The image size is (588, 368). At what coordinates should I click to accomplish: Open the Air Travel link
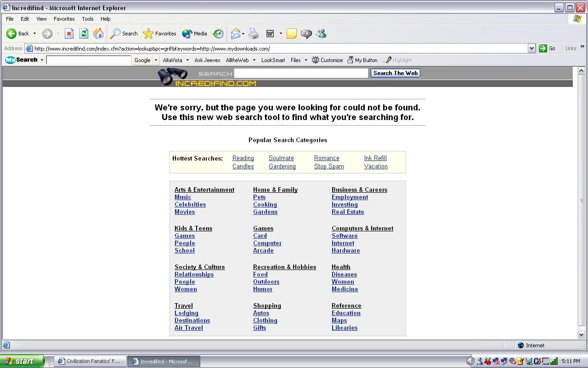[x=189, y=328]
